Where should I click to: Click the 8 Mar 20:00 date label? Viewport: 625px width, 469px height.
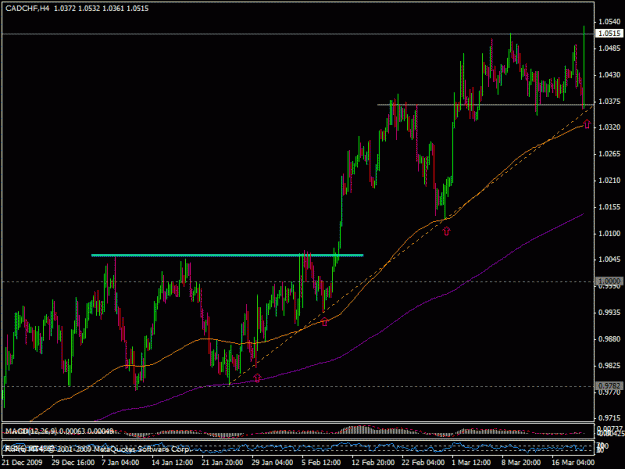coord(521,463)
